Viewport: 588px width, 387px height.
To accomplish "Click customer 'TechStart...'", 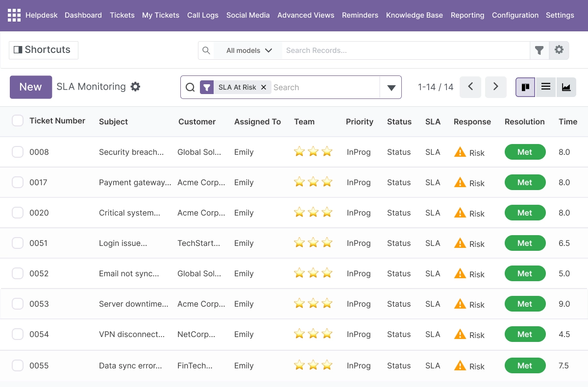I will (x=199, y=243).
